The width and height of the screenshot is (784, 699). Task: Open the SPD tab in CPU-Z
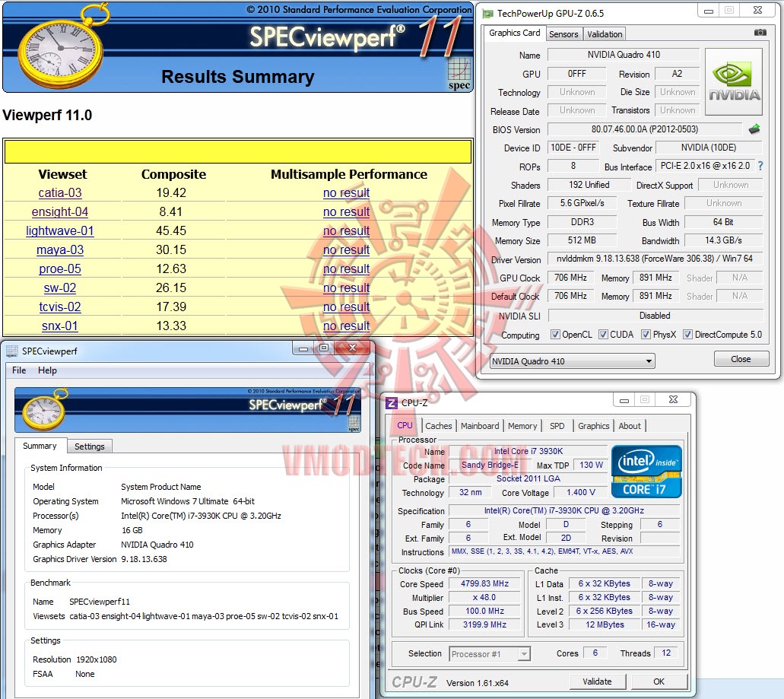tap(557, 426)
